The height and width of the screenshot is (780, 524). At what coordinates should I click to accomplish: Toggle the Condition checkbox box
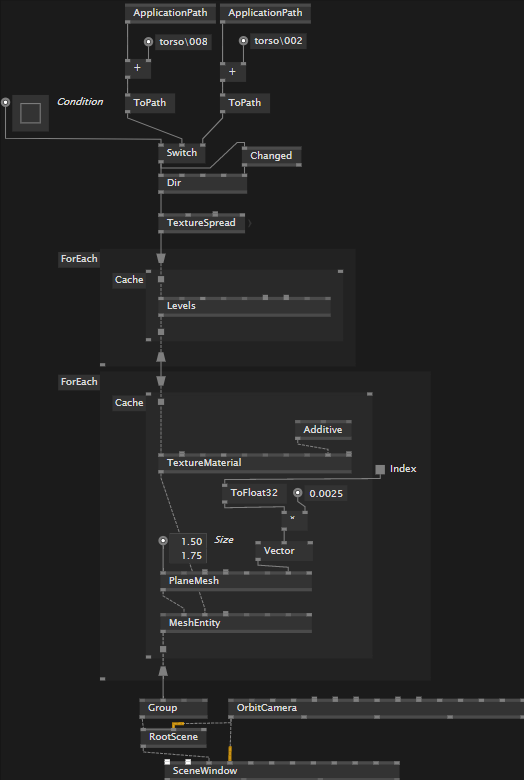coord(30,113)
